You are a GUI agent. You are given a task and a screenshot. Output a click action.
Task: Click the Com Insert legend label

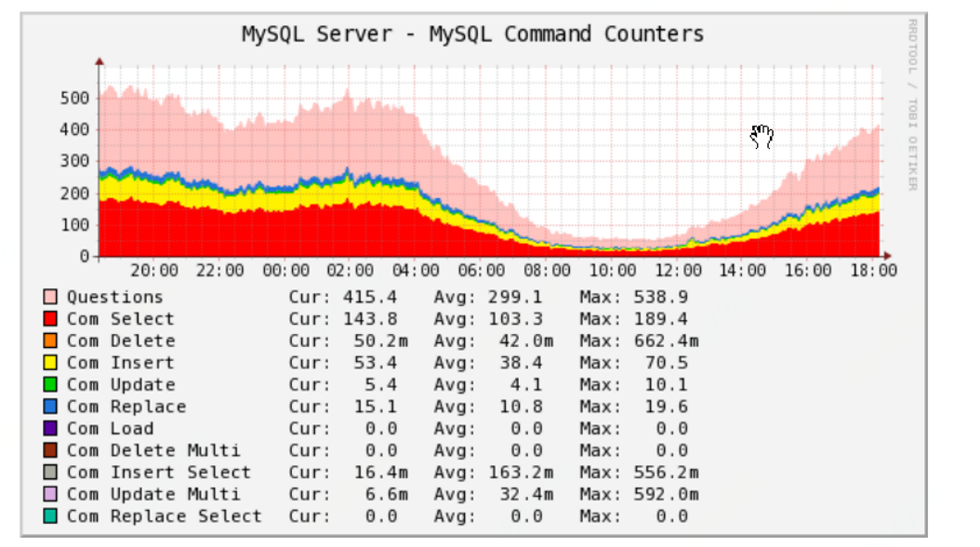point(121,363)
